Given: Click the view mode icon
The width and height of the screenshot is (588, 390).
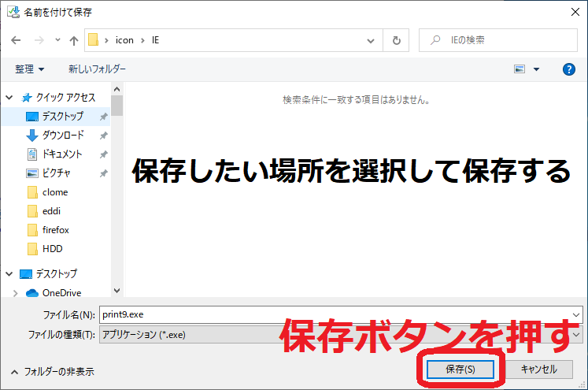Looking at the screenshot, I should click(520, 69).
